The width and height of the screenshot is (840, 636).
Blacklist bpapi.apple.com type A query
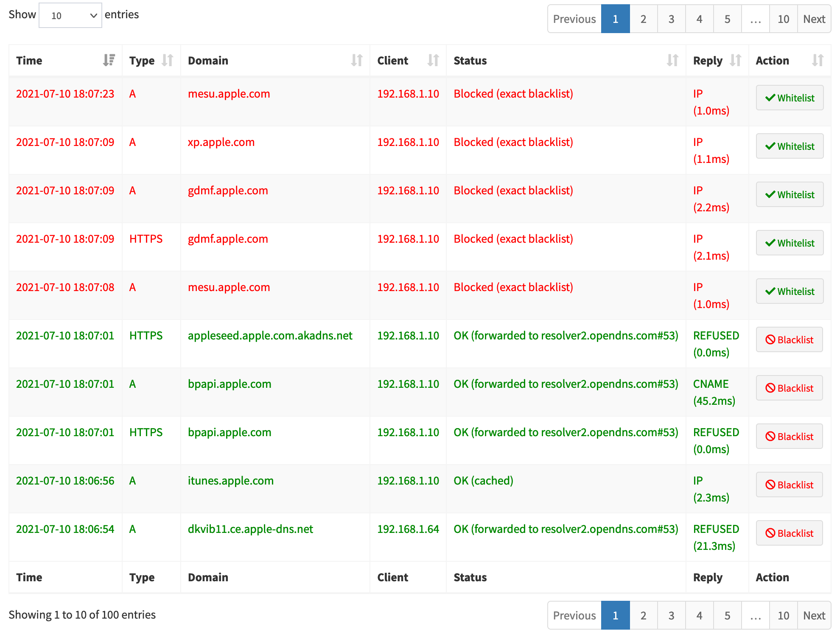point(789,388)
